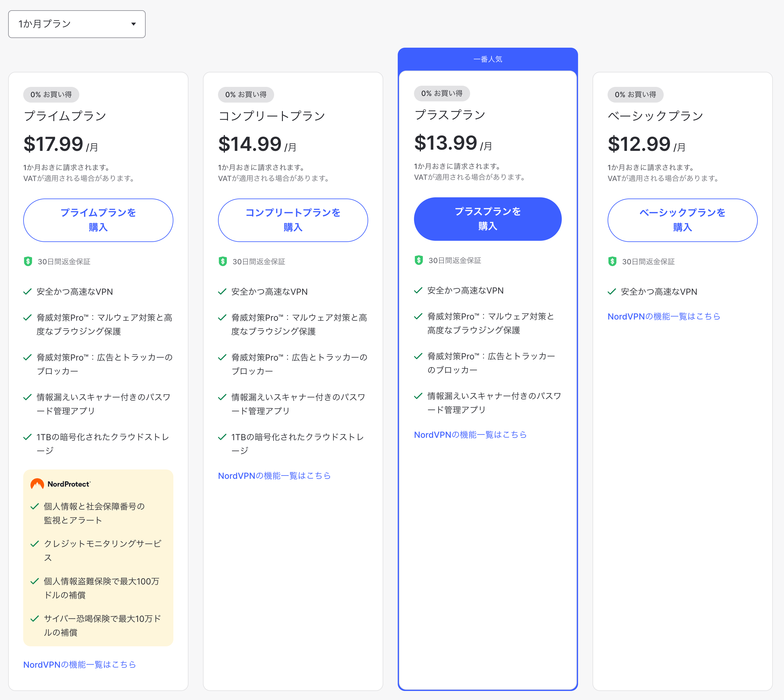The image size is (784, 700).
Task: Click checkmark beside パスワード管理アプリ in Prime card
Action: pyautogui.click(x=27, y=397)
